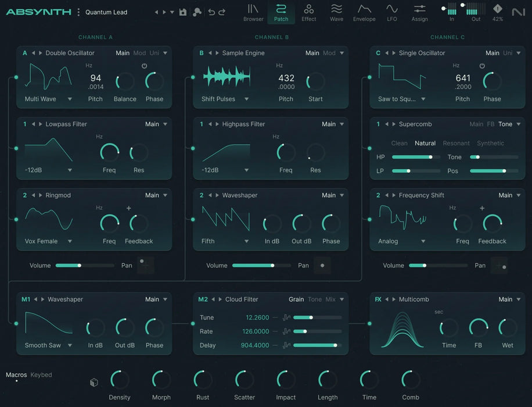Open the Browser view
The width and height of the screenshot is (532, 407).
pos(253,12)
